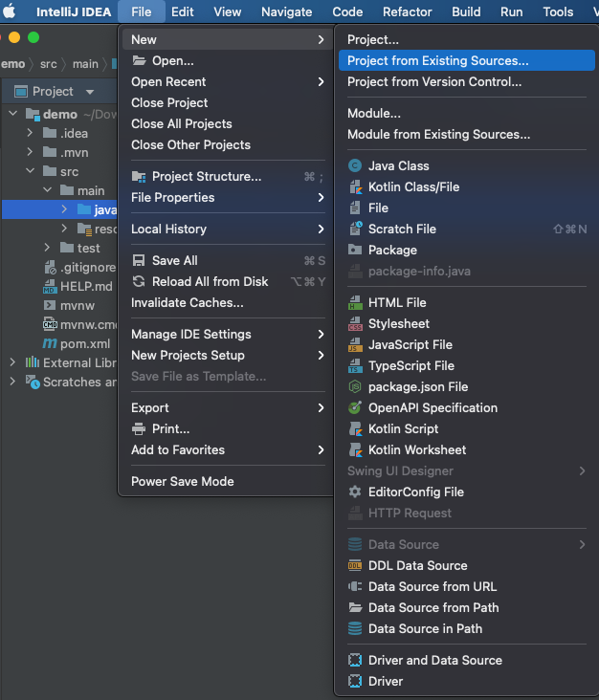599x700 pixels.
Task: Open the Navigate menu
Action: coord(286,11)
